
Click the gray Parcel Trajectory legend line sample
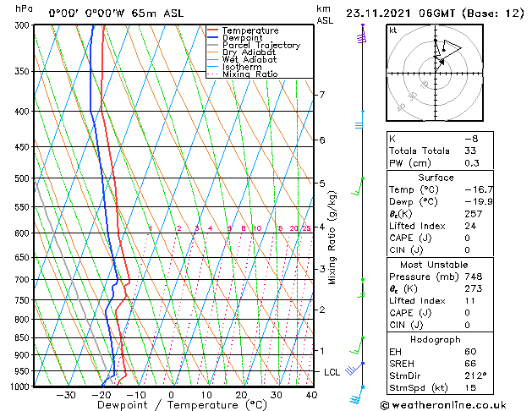pos(212,45)
